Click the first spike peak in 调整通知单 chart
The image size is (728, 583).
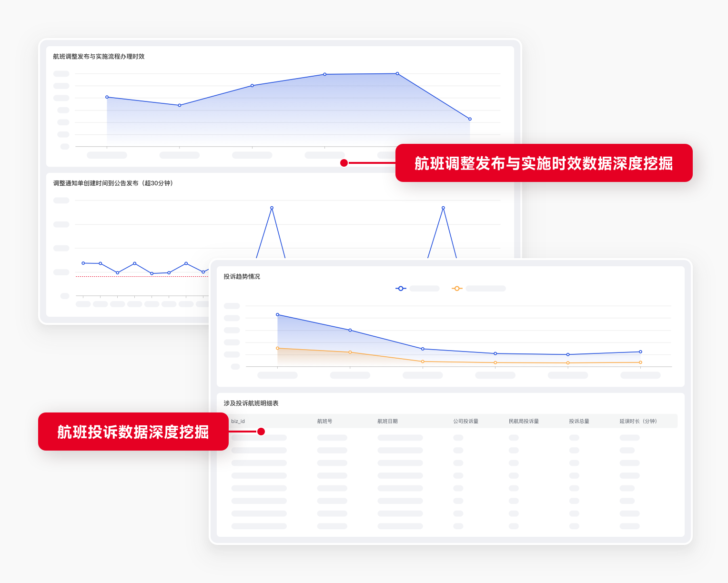(272, 208)
